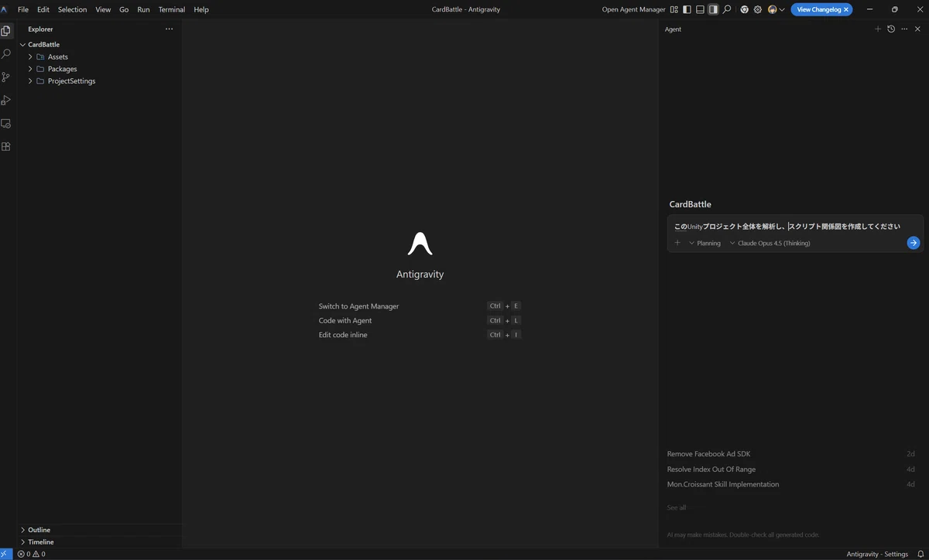Screen dimensions: 929x560
Task: Open the File menu
Action: [23, 9]
